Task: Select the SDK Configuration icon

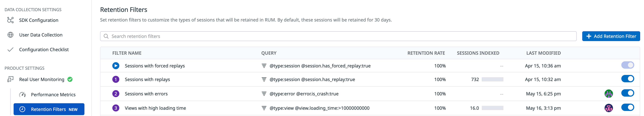Action: click(10, 20)
